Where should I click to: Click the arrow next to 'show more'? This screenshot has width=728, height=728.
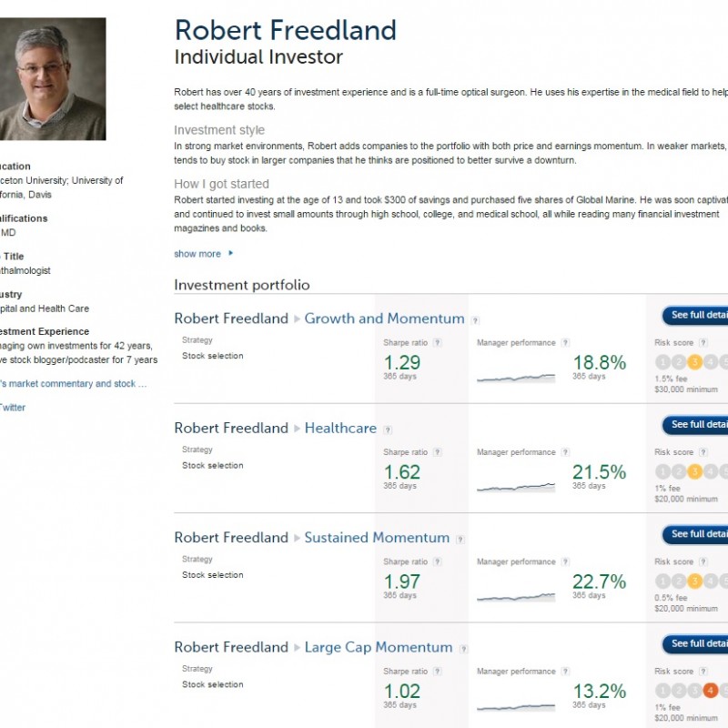click(x=231, y=254)
